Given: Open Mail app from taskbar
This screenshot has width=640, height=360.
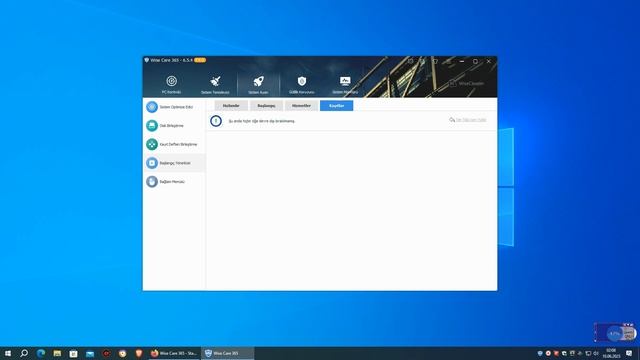Looking at the screenshot, I should coord(90,353).
